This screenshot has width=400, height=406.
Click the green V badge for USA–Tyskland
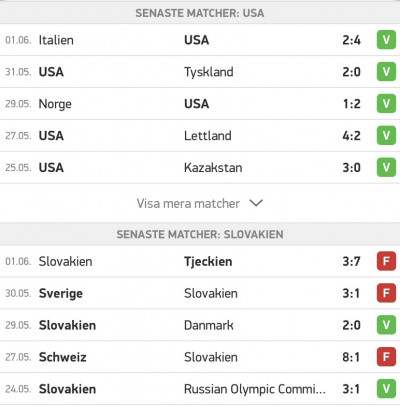(x=386, y=72)
